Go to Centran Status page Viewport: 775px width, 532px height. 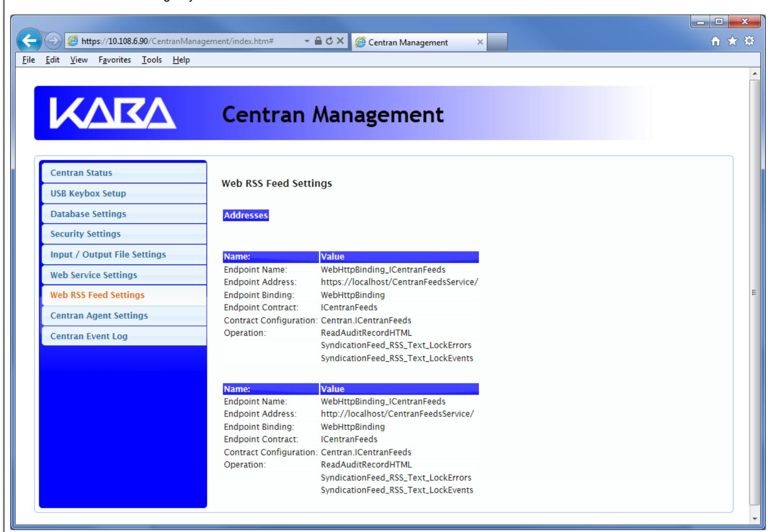tap(124, 173)
